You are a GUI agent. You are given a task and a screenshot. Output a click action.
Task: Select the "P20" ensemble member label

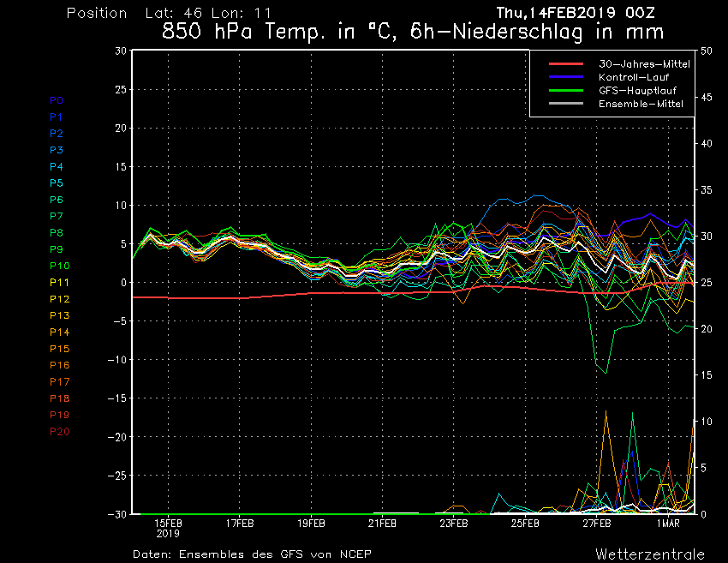click(60, 432)
